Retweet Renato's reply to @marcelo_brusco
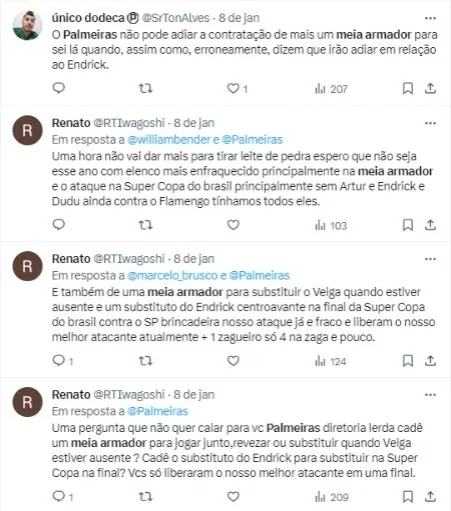This screenshot has width=451, height=511. (146, 361)
